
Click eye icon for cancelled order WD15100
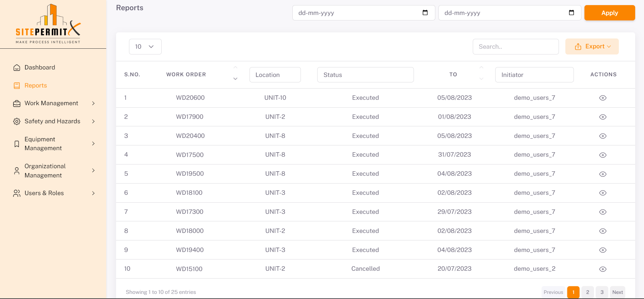pos(602,269)
